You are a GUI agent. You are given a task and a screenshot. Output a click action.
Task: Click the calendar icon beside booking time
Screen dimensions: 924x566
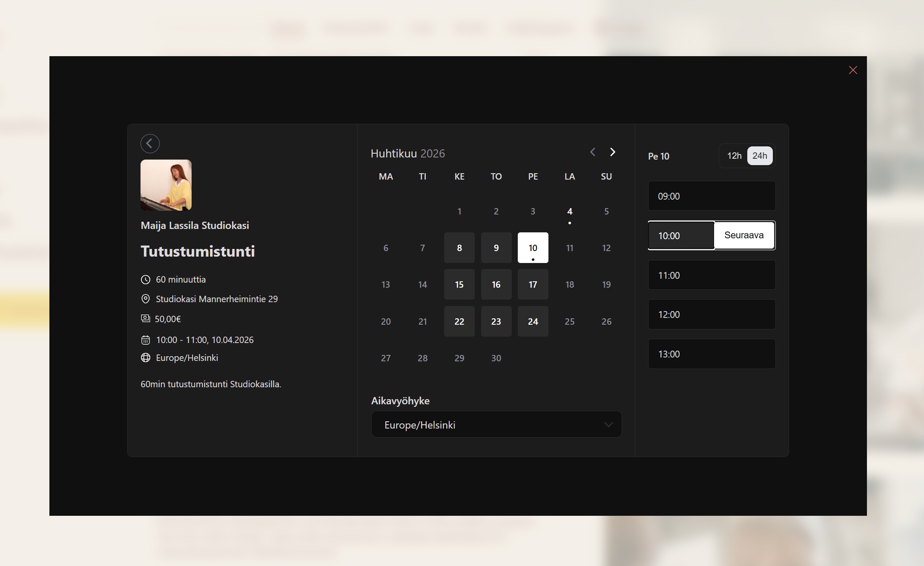[x=146, y=340]
